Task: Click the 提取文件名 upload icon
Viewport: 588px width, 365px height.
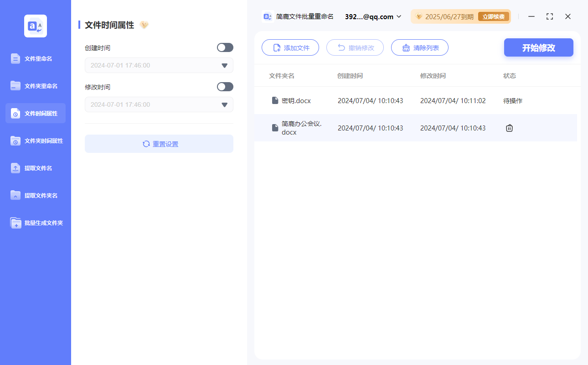Action: coord(15,168)
